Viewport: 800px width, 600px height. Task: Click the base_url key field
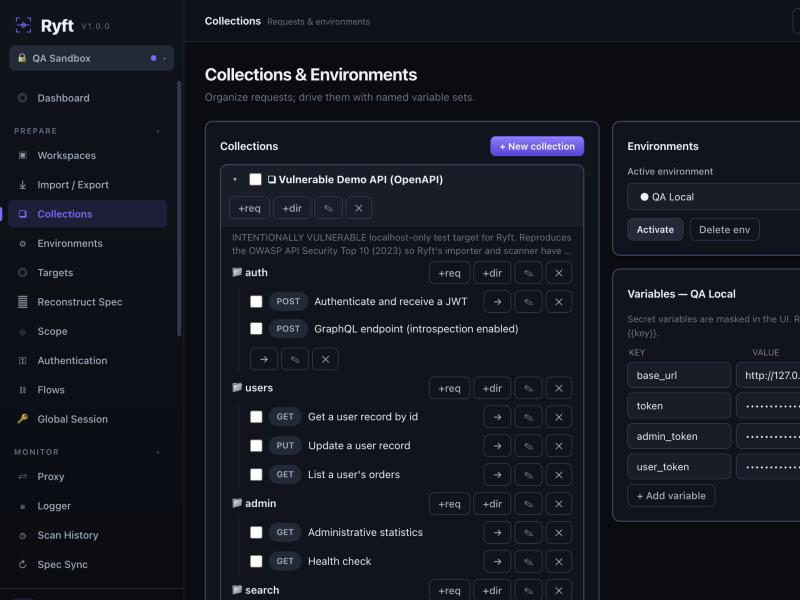(x=679, y=376)
